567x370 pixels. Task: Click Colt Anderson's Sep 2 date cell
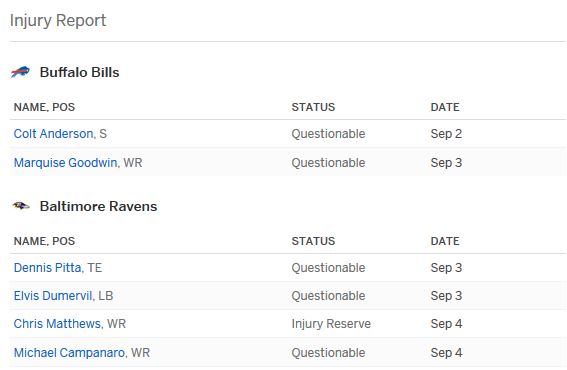pos(446,134)
